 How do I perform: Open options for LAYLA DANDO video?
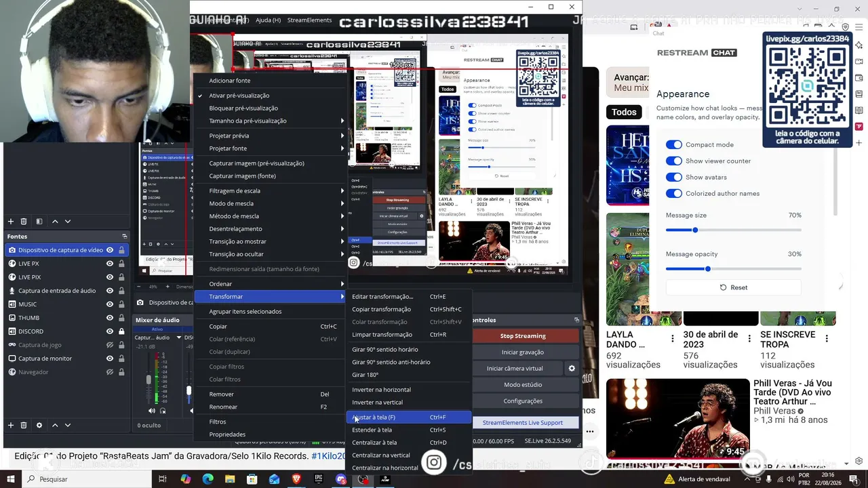(673, 339)
